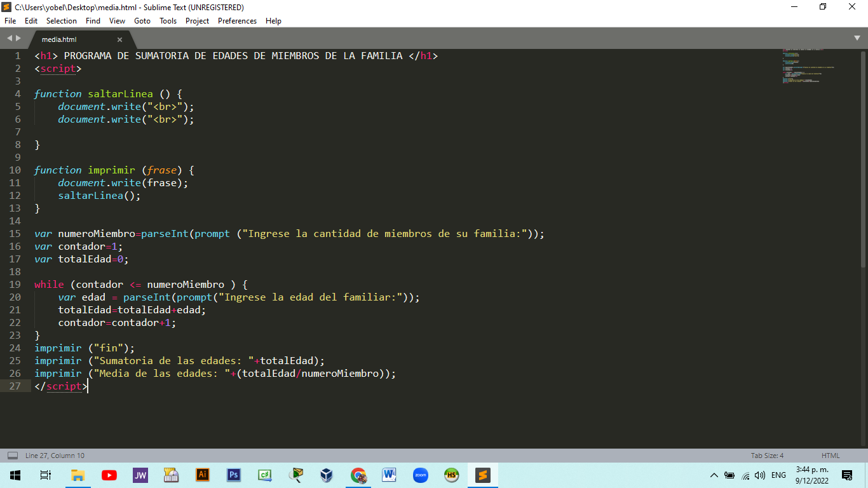The height and width of the screenshot is (488, 868).
Task: Click the while keyword on line 19
Action: tap(49, 285)
